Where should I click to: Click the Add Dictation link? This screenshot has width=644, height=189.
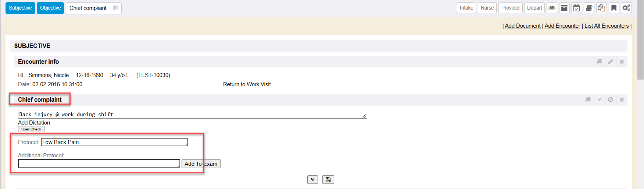point(34,123)
